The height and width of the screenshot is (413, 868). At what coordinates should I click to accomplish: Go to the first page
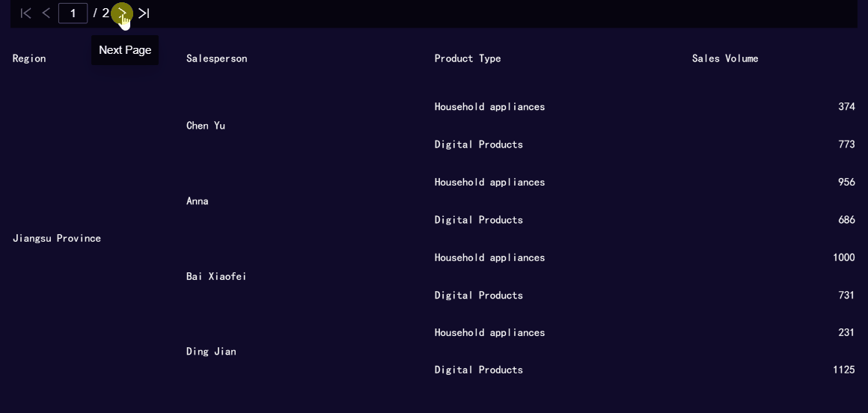[25, 13]
